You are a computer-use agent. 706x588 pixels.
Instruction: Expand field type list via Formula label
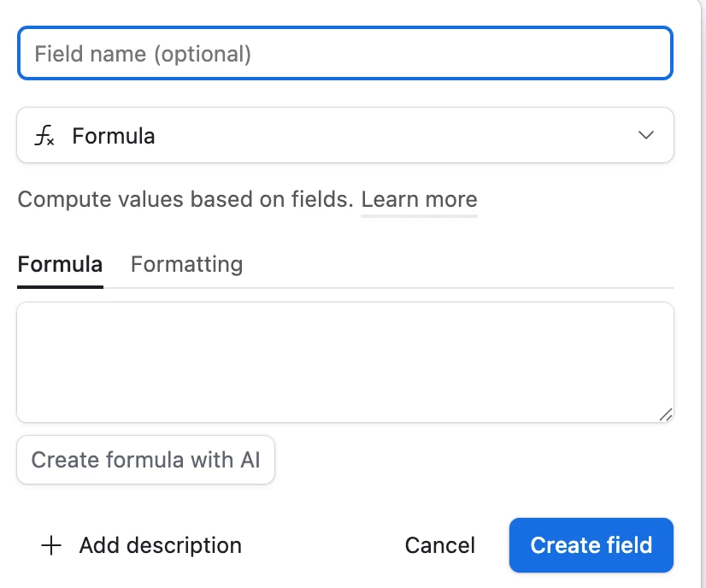114,136
